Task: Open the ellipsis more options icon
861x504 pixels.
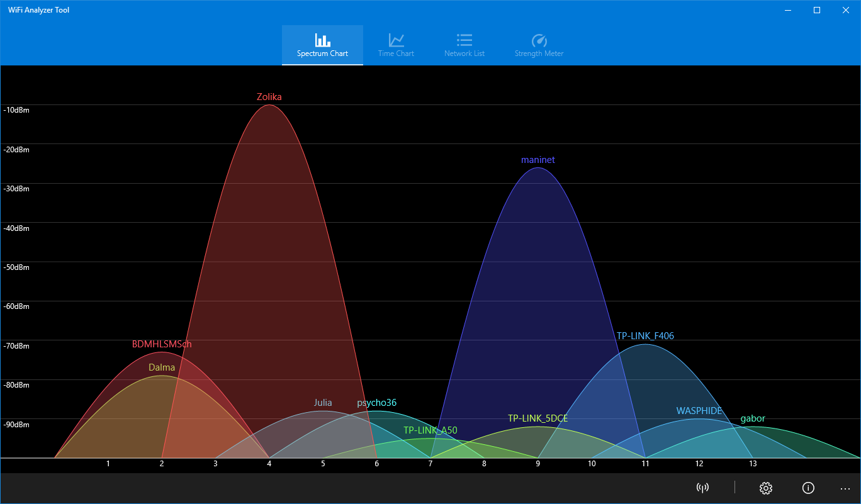Action: click(x=845, y=489)
